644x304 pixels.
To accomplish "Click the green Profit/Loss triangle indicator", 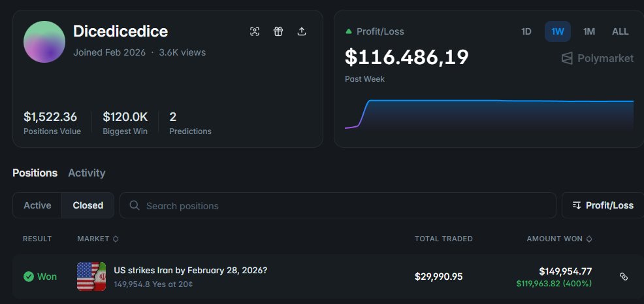I will click(x=349, y=31).
